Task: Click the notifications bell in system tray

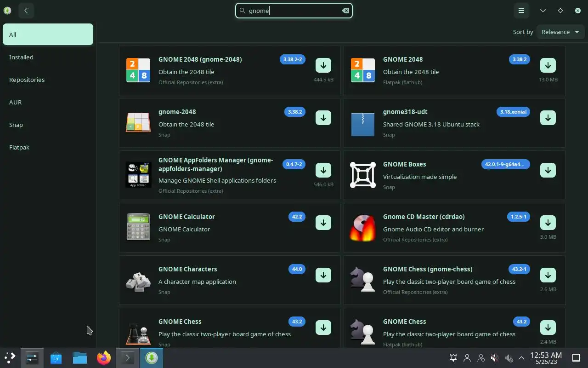Action: pyautogui.click(x=453, y=357)
